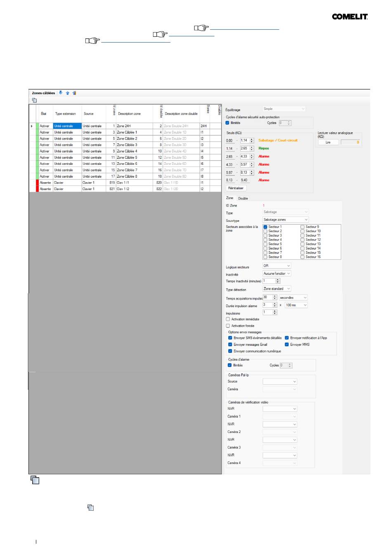
Task: Open the Logique secteurs OR dropdown
Action: 277,266
